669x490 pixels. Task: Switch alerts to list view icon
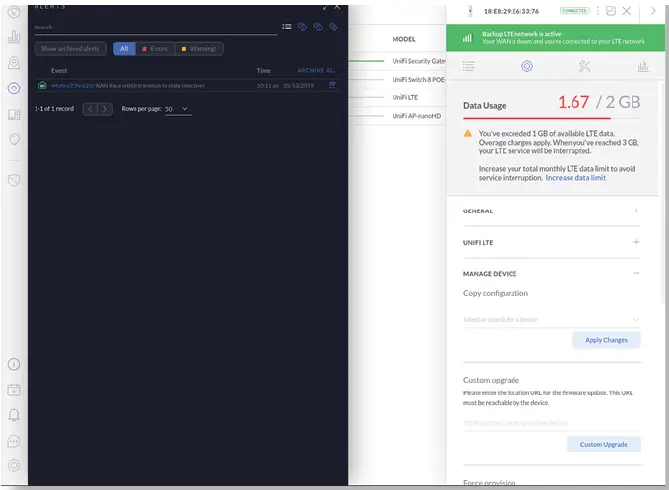click(287, 27)
